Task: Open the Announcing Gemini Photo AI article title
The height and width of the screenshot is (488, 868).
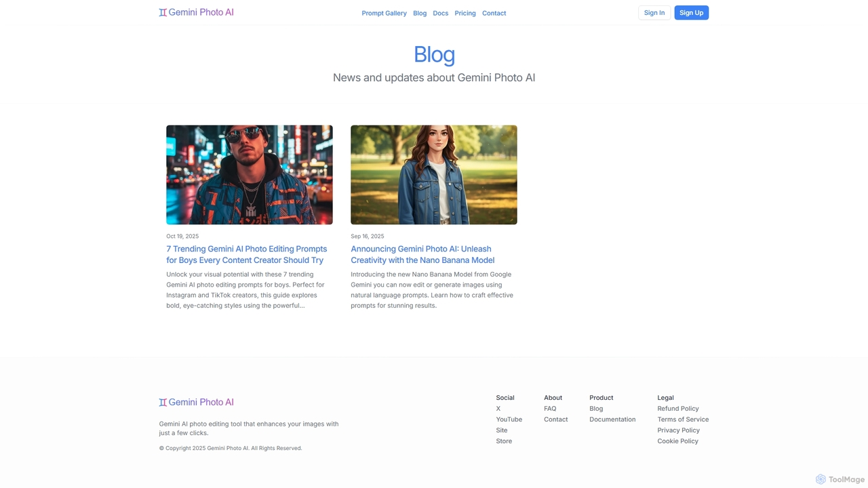Action: [x=422, y=254]
